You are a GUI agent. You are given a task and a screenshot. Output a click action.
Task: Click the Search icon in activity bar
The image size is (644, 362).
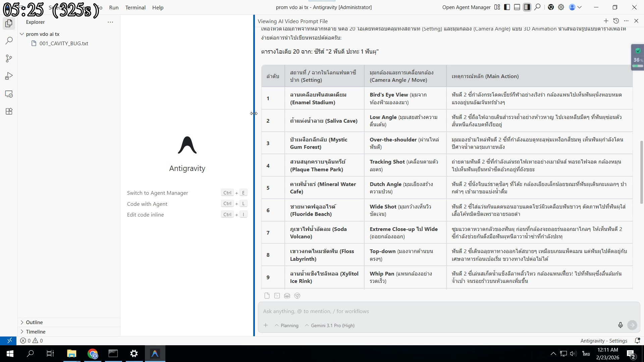click(x=9, y=41)
